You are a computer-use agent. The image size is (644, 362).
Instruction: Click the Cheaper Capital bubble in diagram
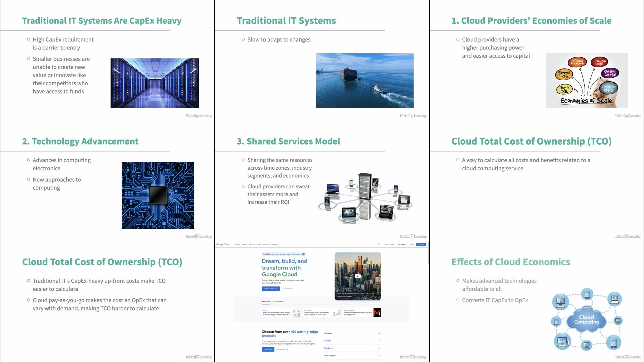pyautogui.click(x=610, y=73)
